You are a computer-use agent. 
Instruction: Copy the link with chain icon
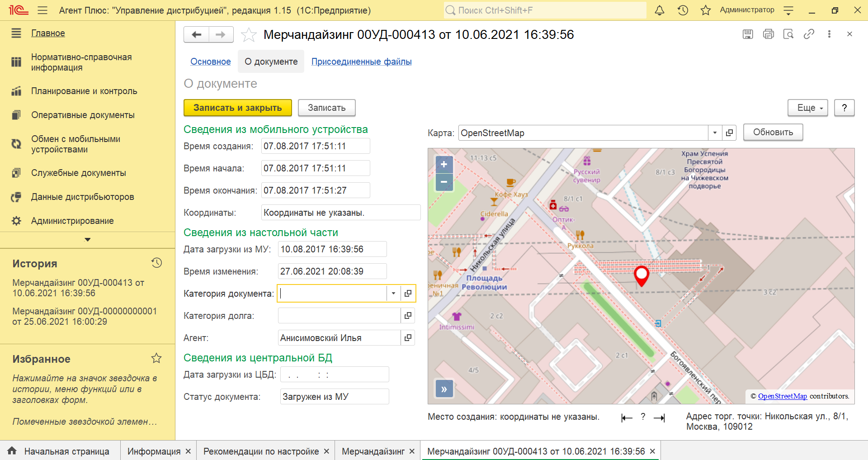tap(809, 34)
